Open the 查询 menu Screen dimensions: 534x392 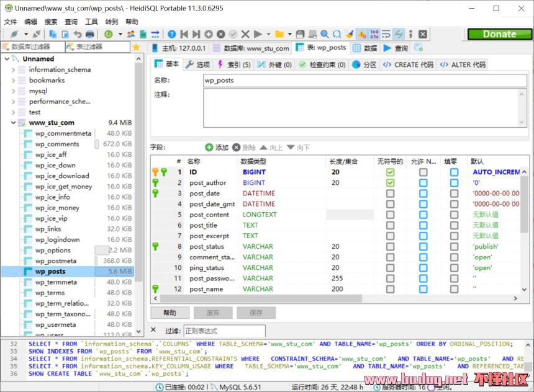71,22
